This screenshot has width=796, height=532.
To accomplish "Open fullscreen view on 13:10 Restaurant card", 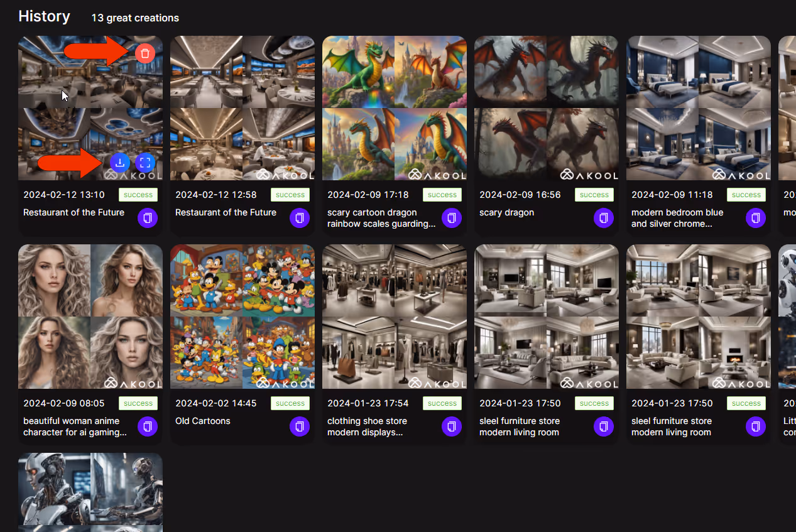I will (x=145, y=163).
